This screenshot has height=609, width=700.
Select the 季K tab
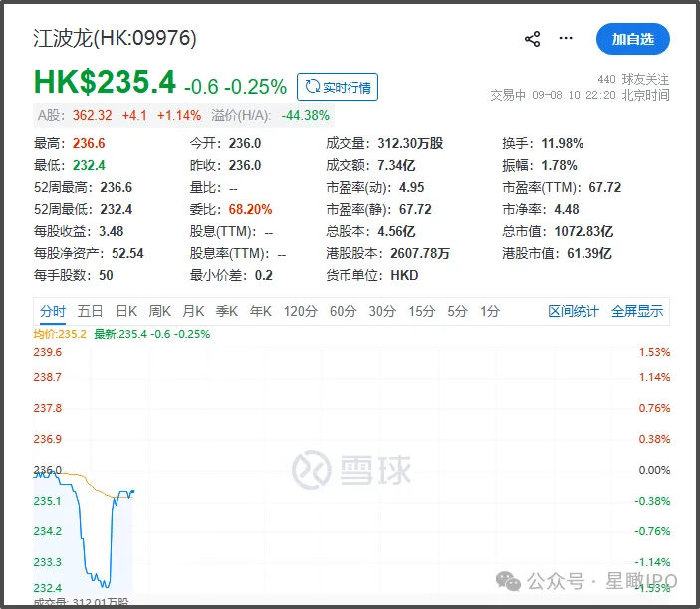pyautogui.click(x=227, y=311)
